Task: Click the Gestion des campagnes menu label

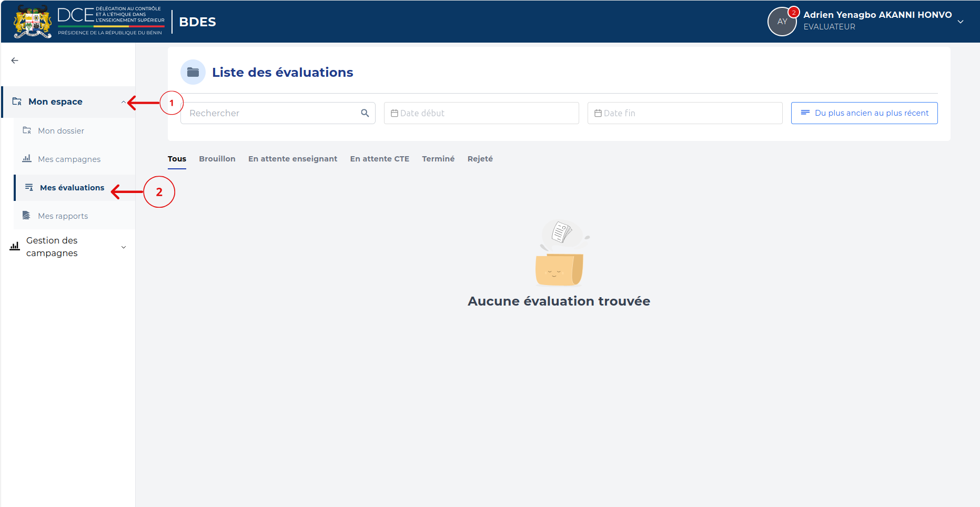Action: (x=52, y=247)
